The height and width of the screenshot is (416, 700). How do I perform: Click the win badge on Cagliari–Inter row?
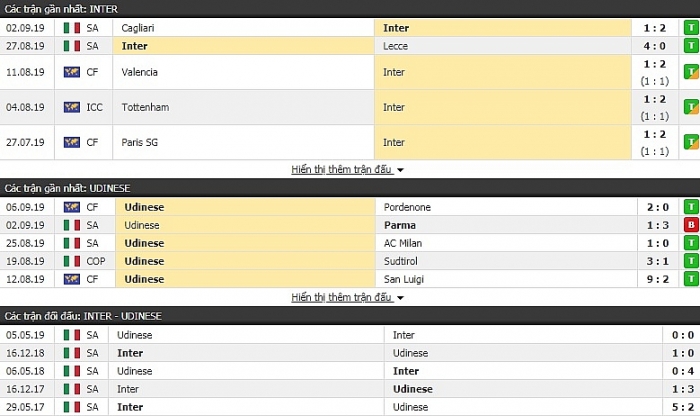pyautogui.click(x=692, y=28)
